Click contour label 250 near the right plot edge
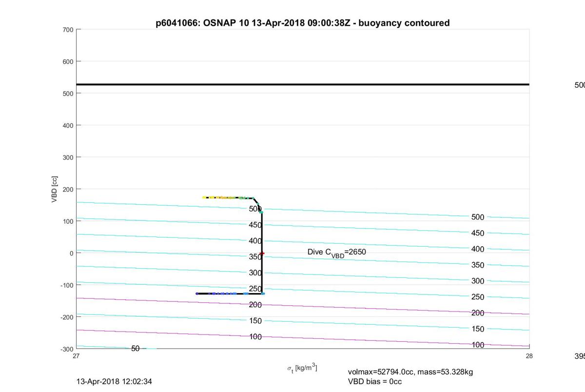Viewport: 585px width, 392px height. pos(478,297)
